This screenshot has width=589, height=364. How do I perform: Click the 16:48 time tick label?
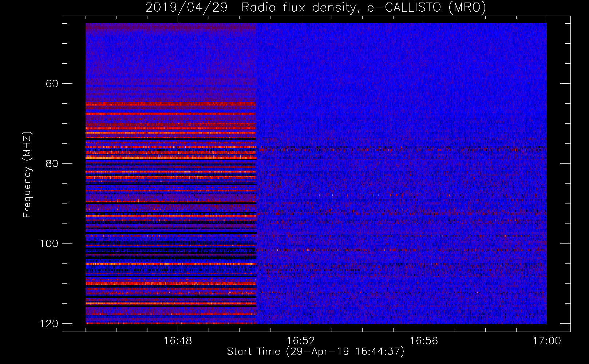(x=178, y=341)
